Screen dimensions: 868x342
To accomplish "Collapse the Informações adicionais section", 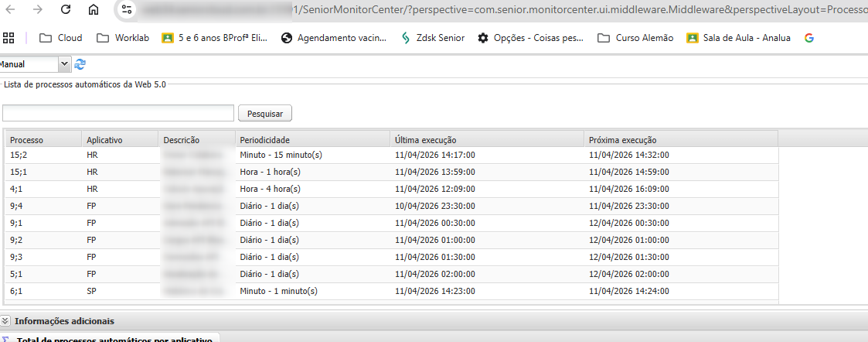I will [x=6, y=320].
